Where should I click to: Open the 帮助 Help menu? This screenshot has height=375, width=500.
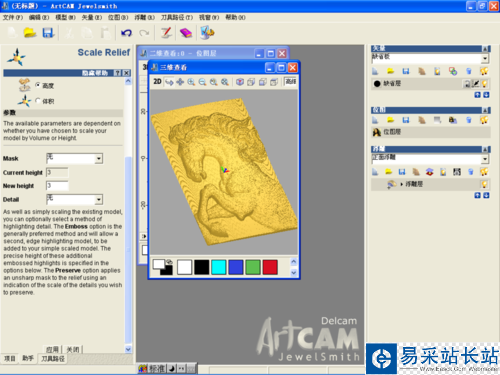click(x=235, y=17)
